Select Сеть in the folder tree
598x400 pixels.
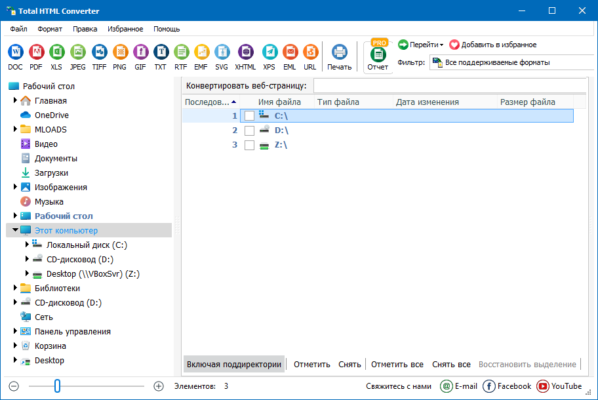tap(43, 317)
